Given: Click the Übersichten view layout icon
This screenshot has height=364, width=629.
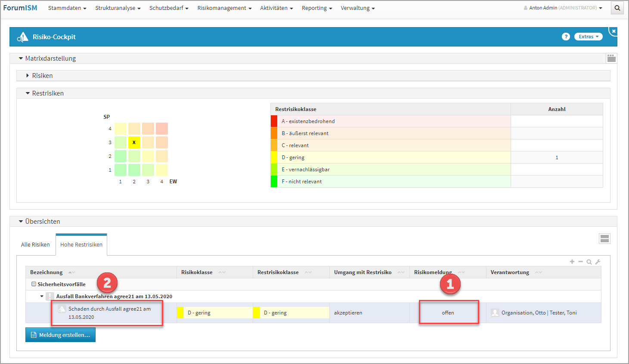Looking at the screenshot, I should (604, 239).
